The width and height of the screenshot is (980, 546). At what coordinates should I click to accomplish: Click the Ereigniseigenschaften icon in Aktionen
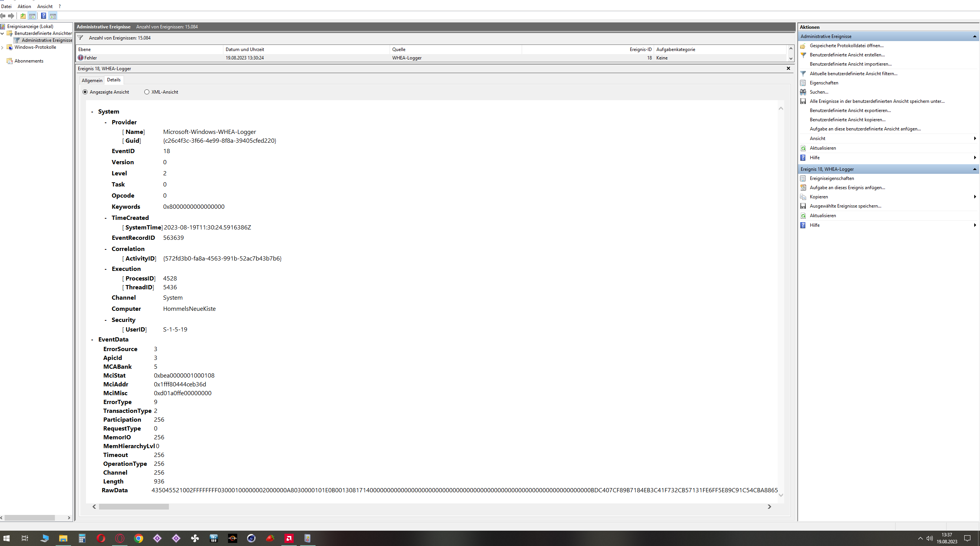803,178
